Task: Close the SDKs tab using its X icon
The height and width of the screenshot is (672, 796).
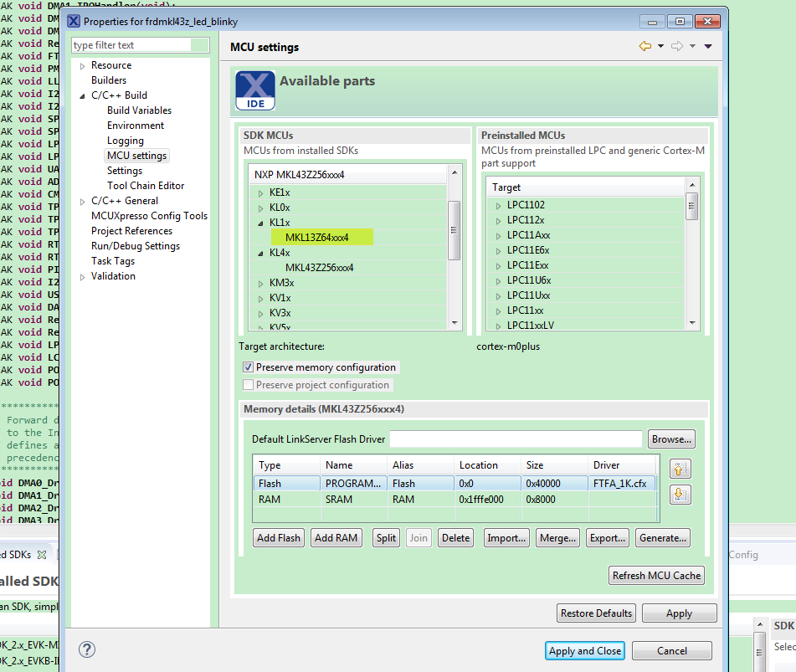Action: click(x=42, y=555)
